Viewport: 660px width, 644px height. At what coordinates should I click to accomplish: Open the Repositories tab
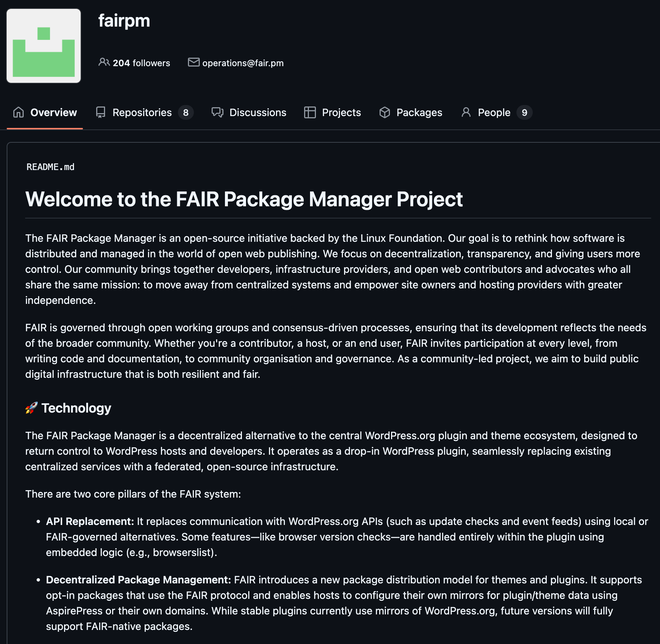[142, 112]
